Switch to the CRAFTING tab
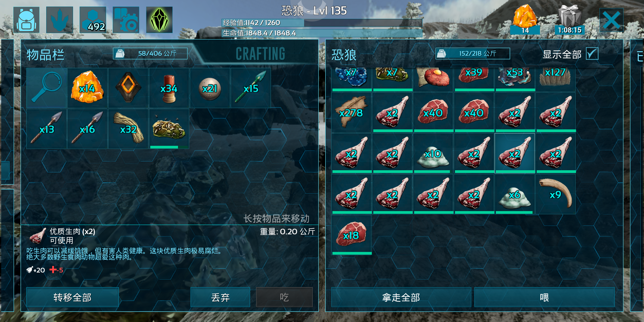Image resolution: width=644 pixels, height=322 pixels. [260, 54]
